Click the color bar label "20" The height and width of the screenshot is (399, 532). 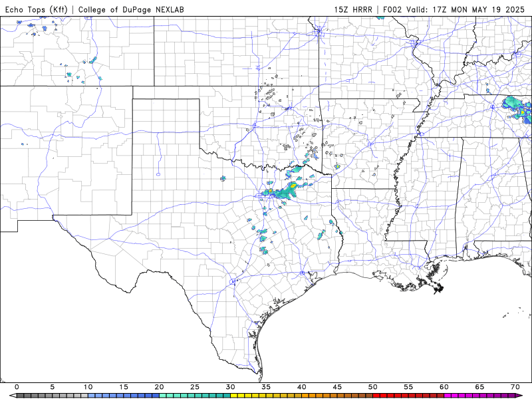pyautogui.click(x=159, y=387)
